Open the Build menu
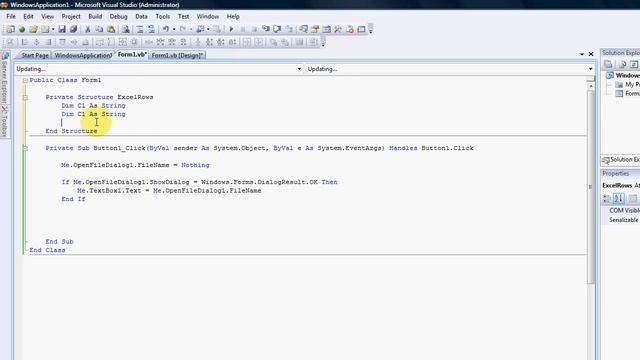640x360 pixels. [x=95, y=16]
